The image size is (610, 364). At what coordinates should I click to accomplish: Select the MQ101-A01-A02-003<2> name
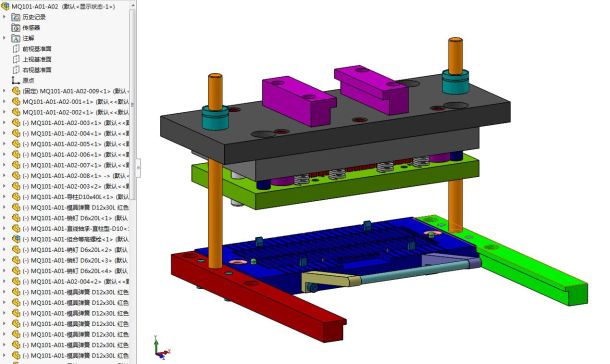tap(65, 186)
